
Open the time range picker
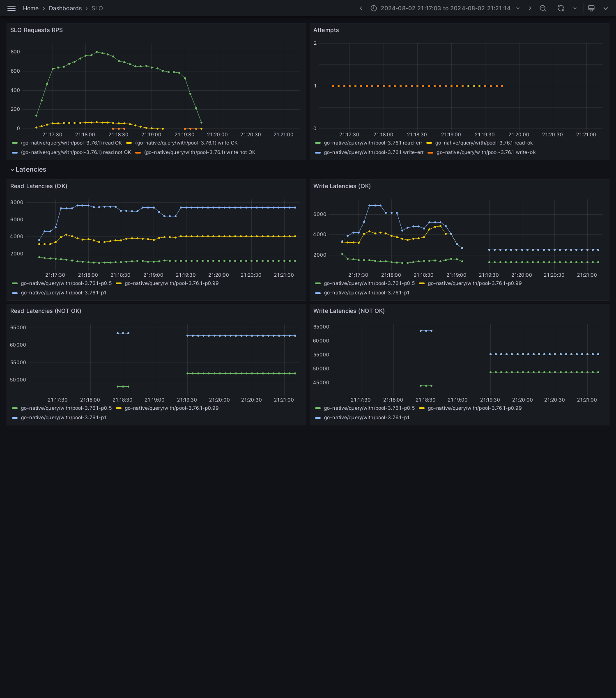445,8
